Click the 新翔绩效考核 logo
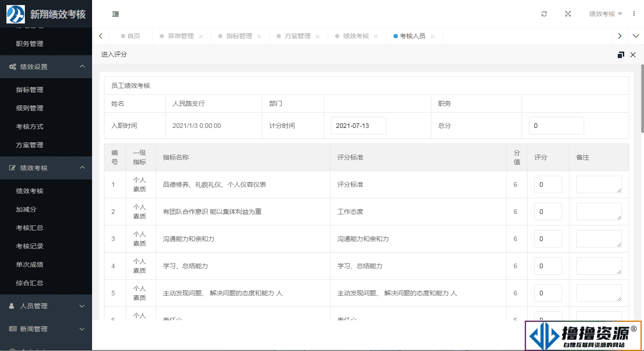This screenshot has height=351, width=644. pyautogui.click(x=46, y=14)
